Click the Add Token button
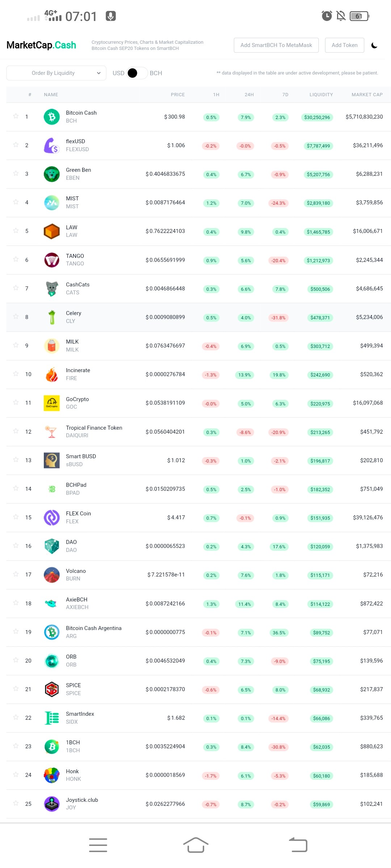The height and width of the screenshot is (868, 391). point(345,45)
